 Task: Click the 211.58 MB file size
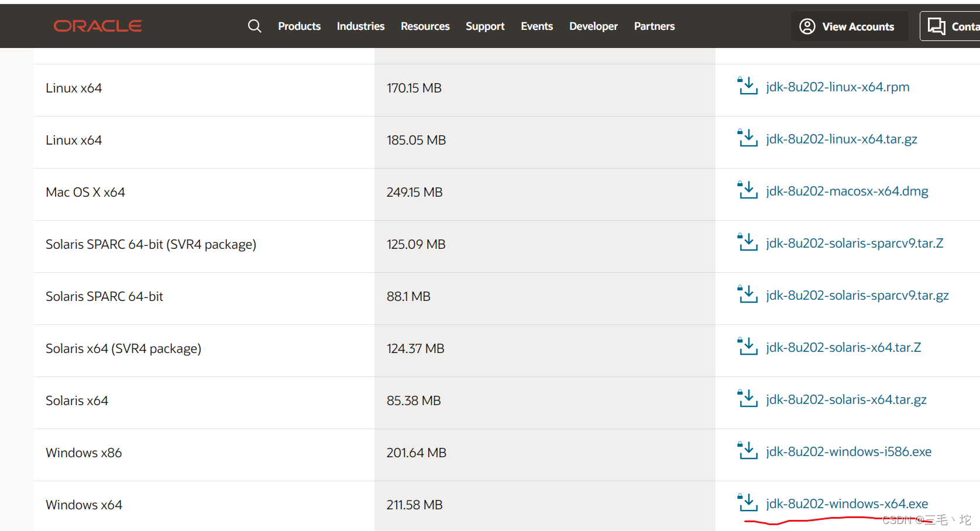(x=414, y=505)
